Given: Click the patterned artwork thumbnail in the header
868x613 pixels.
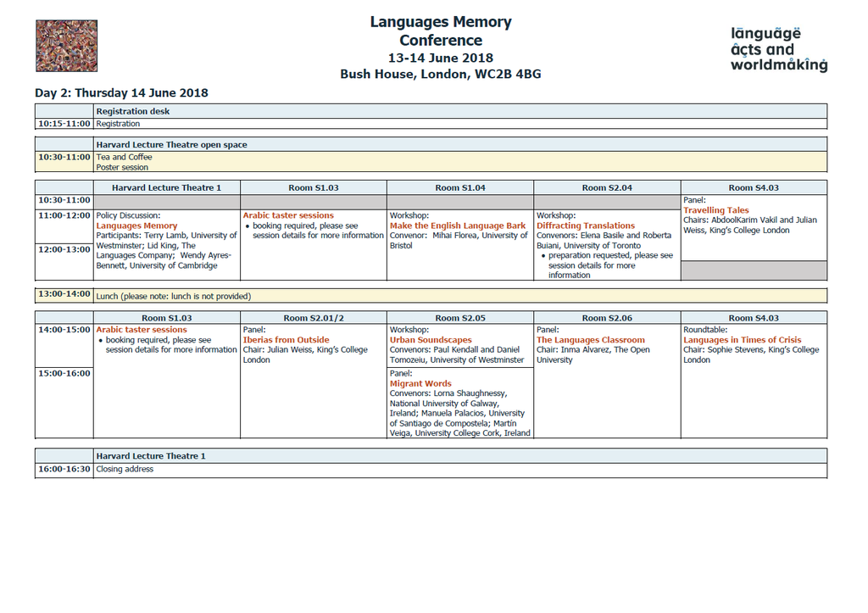Looking at the screenshot, I should coord(66,46).
